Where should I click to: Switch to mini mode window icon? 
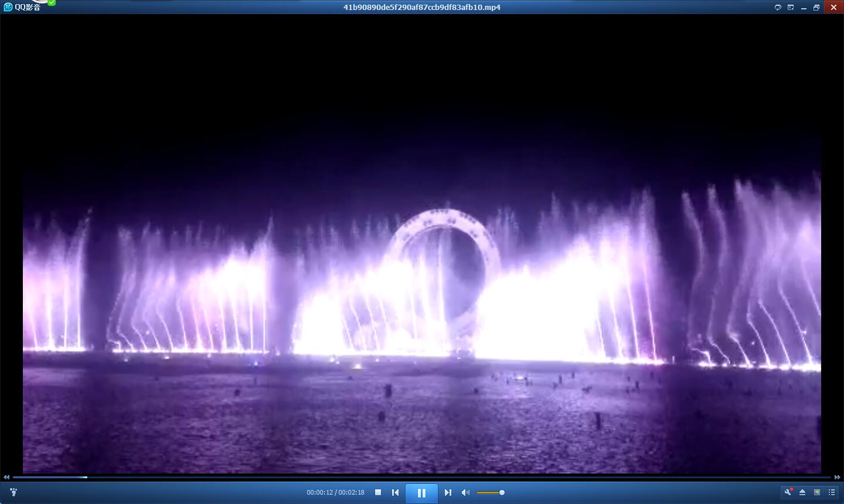pos(791,8)
